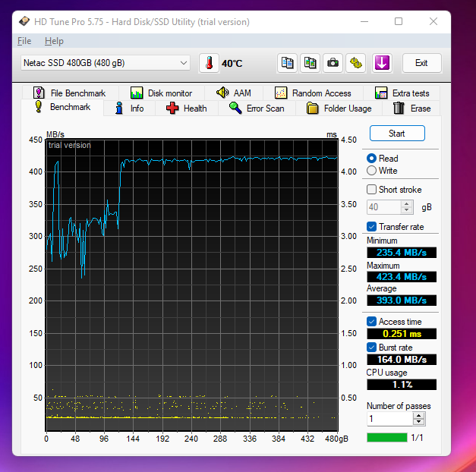The height and width of the screenshot is (472, 476).
Task: Click the Maximum 423.4 MB/s value
Action: click(x=402, y=277)
